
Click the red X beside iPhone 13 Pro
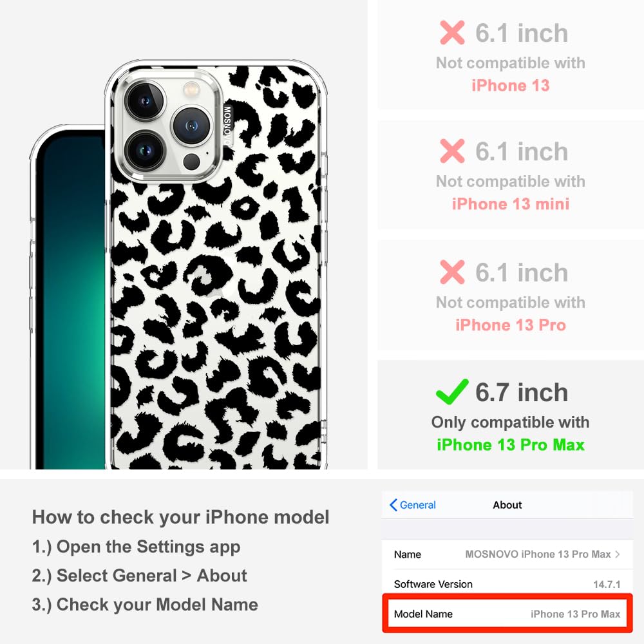point(452,272)
